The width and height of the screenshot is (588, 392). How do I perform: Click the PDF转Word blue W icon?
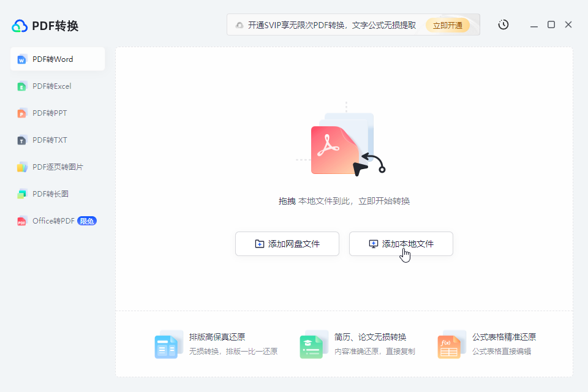pos(22,59)
